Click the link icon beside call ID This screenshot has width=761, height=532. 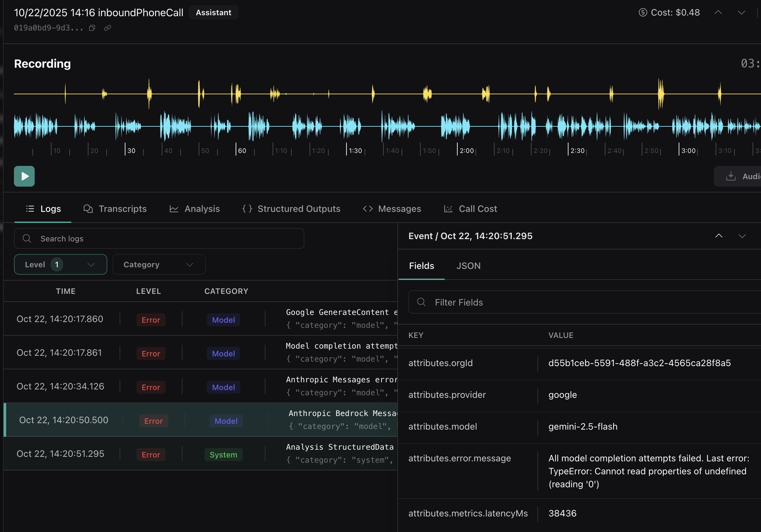[x=107, y=28]
